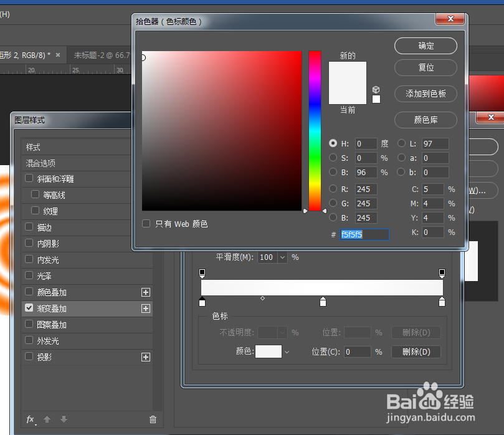504x435 pixels.
Task: Uncheck 渐变叠加 checkbox
Action: (x=29, y=308)
